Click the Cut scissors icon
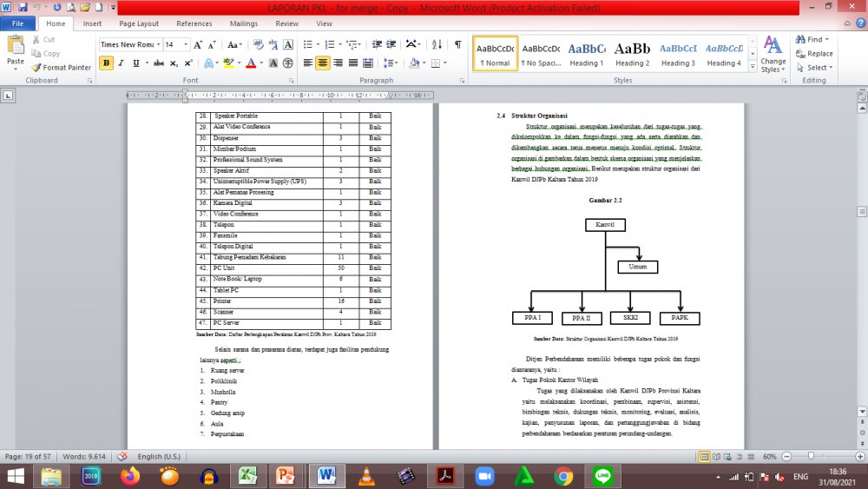This screenshot has height=489, width=868. click(x=36, y=39)
